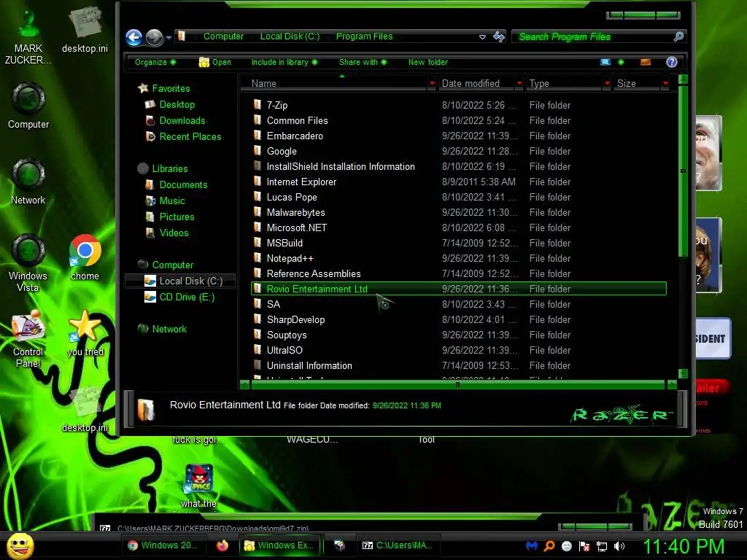Click the Forward navigation arrow in Explorer
The height and width of the screenshot is (560, 747).
[155, 38]
